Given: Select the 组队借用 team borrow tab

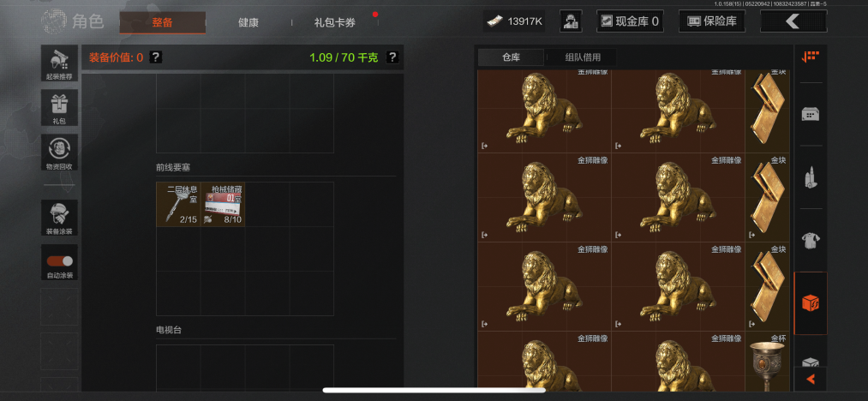Looking at the screenshot, I should pyautogui.click(x=583, y=57).
